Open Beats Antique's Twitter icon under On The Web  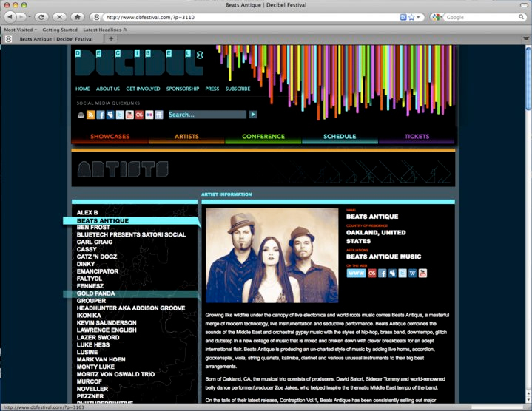point(403,273)
